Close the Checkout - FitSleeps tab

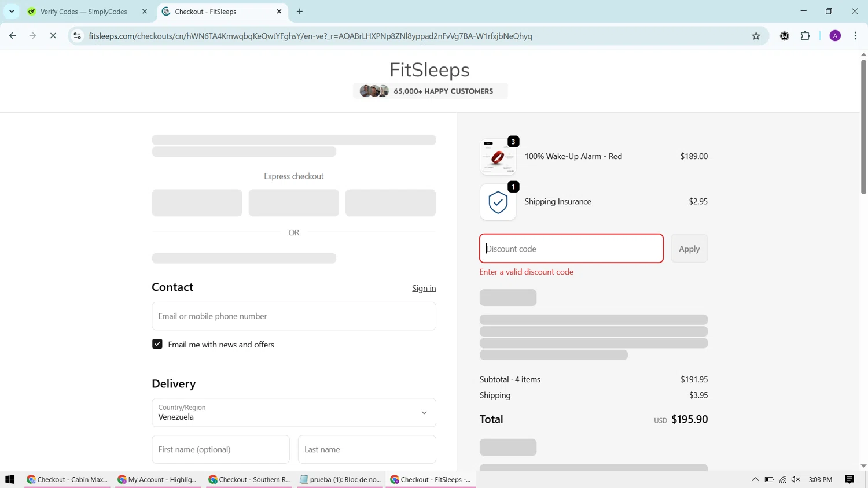[279, 12]
